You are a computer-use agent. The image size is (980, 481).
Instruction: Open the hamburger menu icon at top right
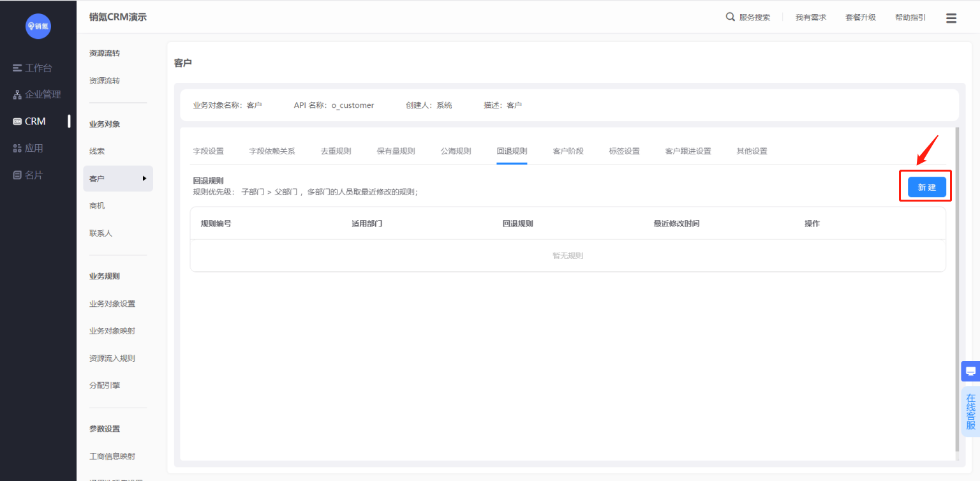951,18
